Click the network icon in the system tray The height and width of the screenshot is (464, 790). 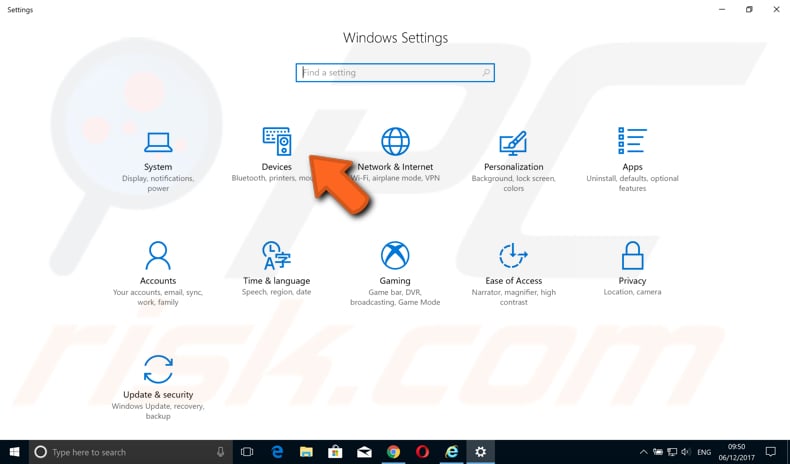(672, 452)
